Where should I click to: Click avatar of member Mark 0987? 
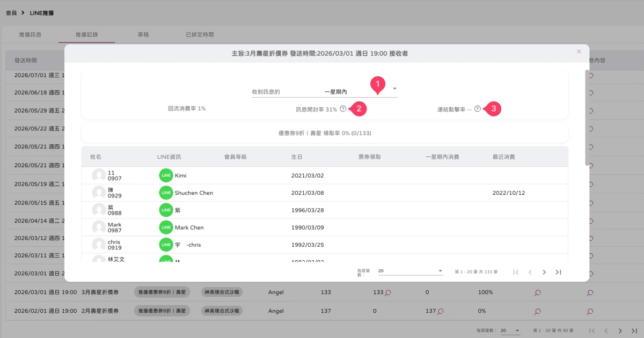pos(99,227)
